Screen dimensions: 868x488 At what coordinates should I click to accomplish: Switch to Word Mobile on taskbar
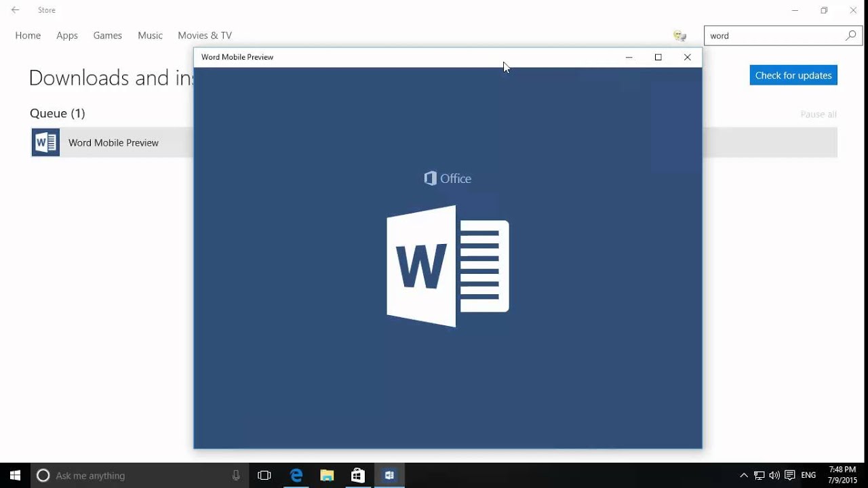tap(389, 475)
